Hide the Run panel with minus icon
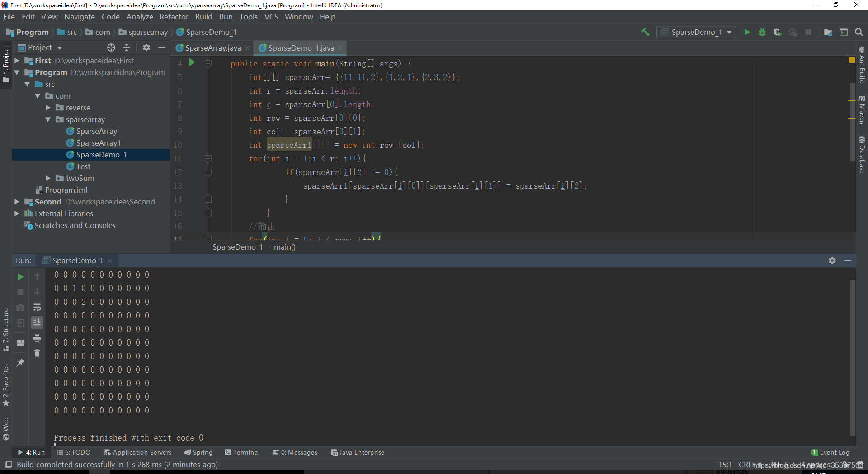Screen dimensions: 868x474 848,261
